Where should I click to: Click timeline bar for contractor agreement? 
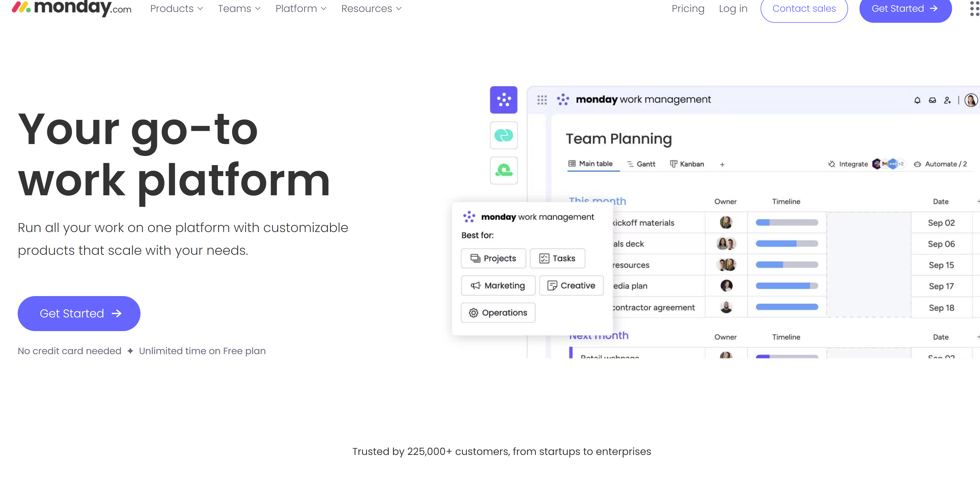click(x=787, y=307)
